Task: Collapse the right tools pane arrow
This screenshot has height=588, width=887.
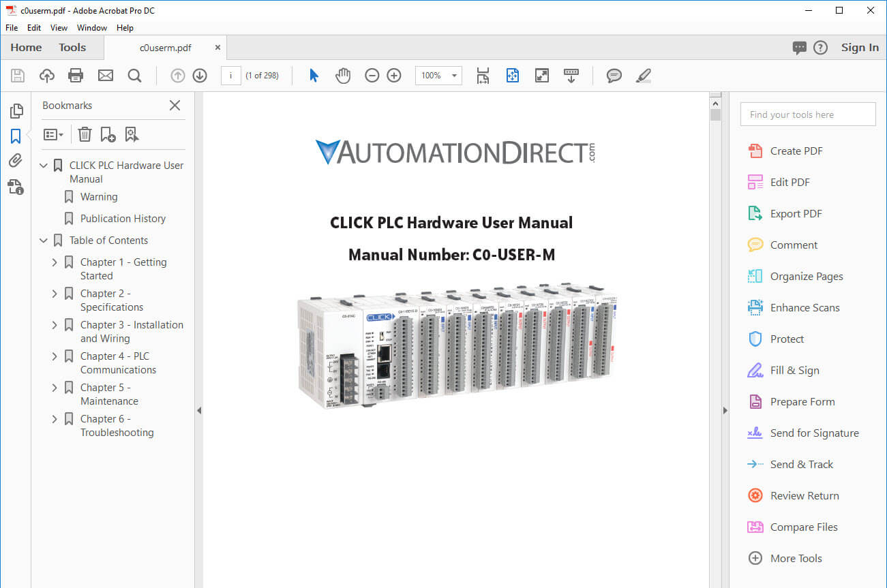Action: tap(725, 410)
